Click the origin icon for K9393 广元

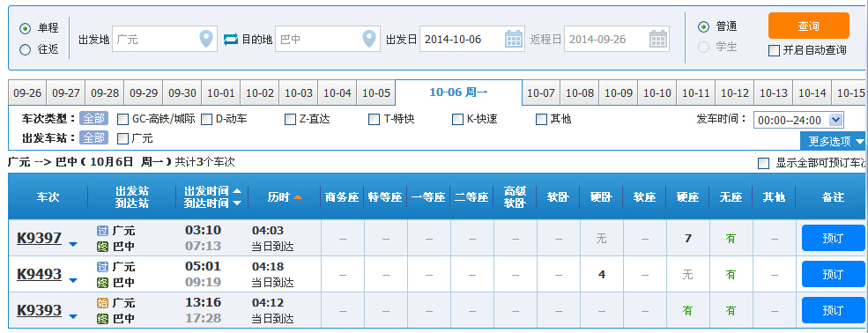click(102, 303)
